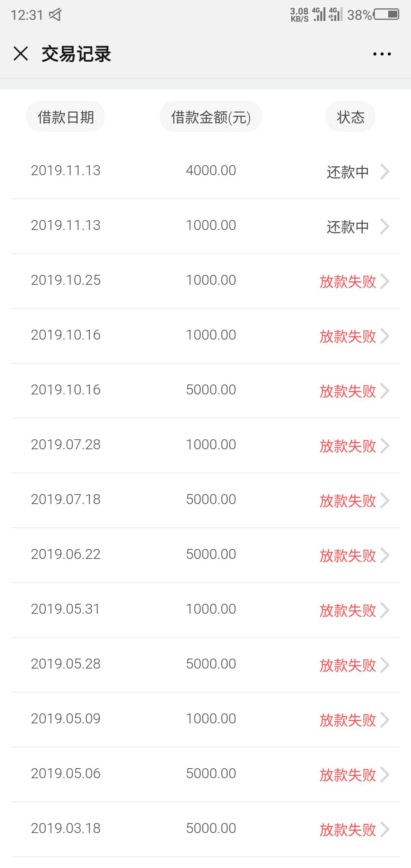Open the 2019.05.09 loan amount 1000.00
This screenshot has height=868, width=411.
(211, 718)
